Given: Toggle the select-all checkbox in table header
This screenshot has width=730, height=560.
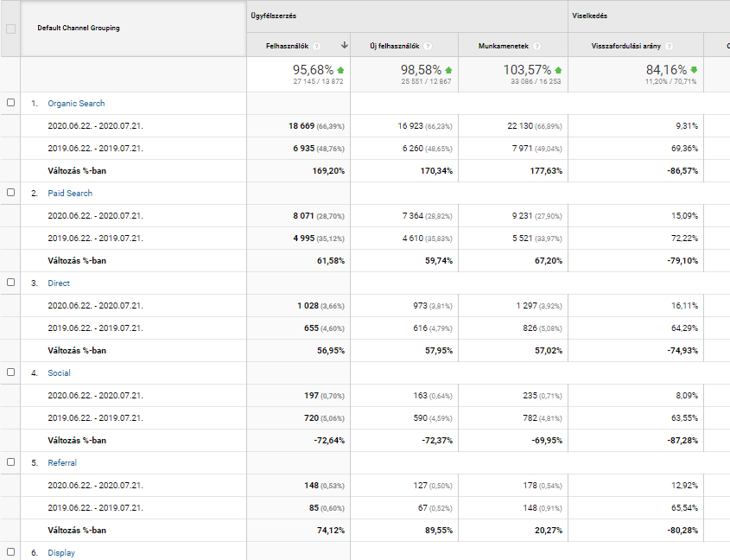Looking at the screenshot, I should point(11,29).
